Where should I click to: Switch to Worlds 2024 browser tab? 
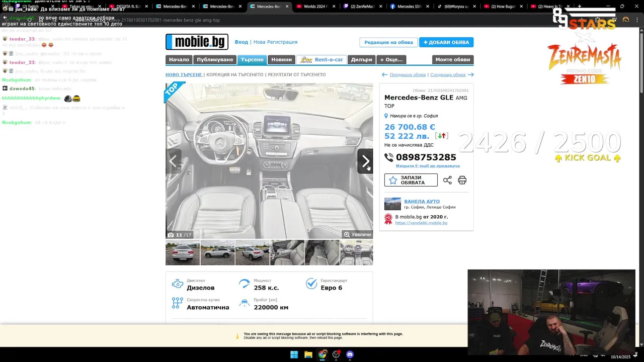pyautogui.click(x=315, y=7)
